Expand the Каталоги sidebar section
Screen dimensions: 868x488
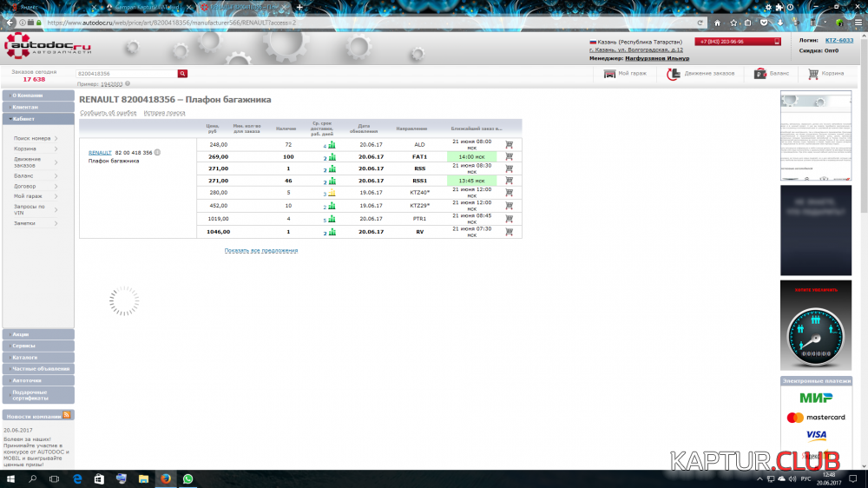click(x=37, y=357)
